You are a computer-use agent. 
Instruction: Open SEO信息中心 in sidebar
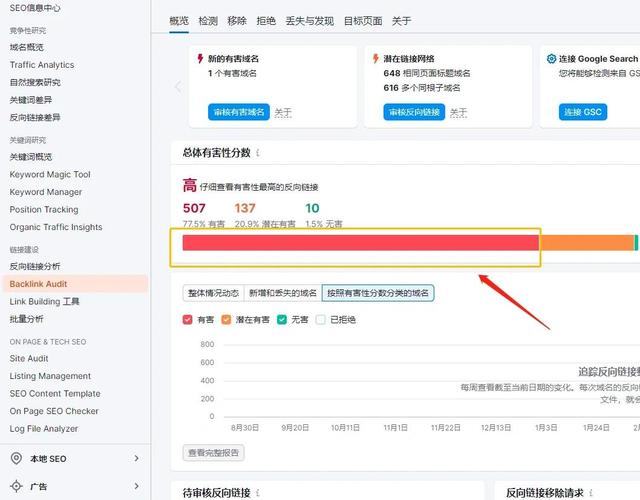click(35, 8)
